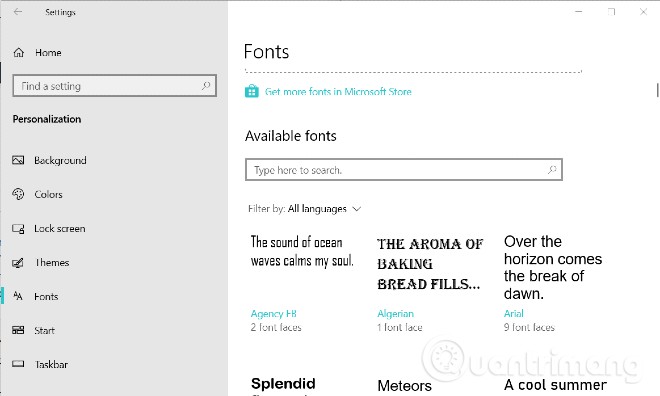Select the Algerian font preview

[x=430, y=264]
